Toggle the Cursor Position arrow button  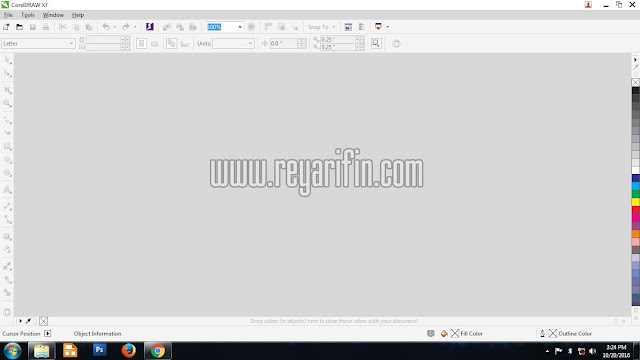pos(48,333)
